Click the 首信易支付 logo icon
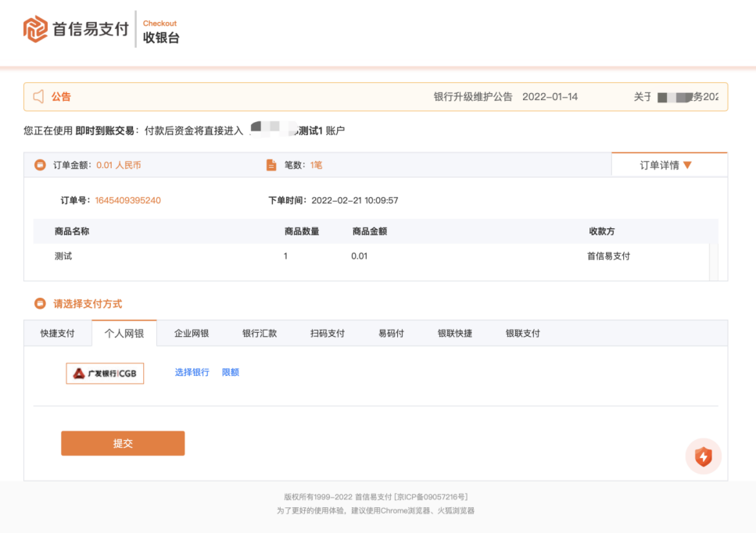756x533 pixels. 35,29
